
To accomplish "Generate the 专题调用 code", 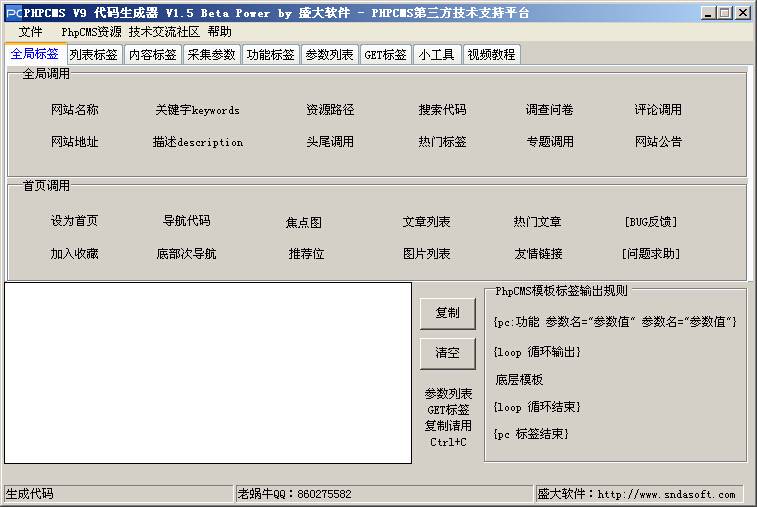I will (x=550, y=141).
